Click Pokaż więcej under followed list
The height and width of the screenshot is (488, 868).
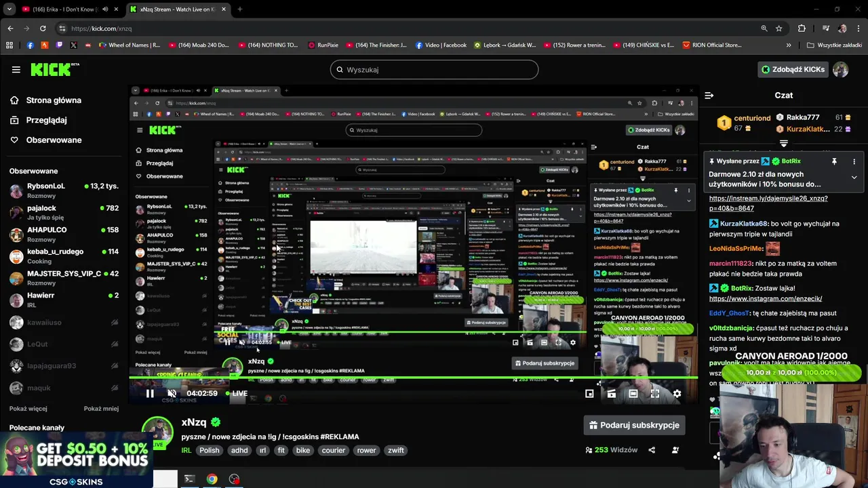(x=28, y=409)
